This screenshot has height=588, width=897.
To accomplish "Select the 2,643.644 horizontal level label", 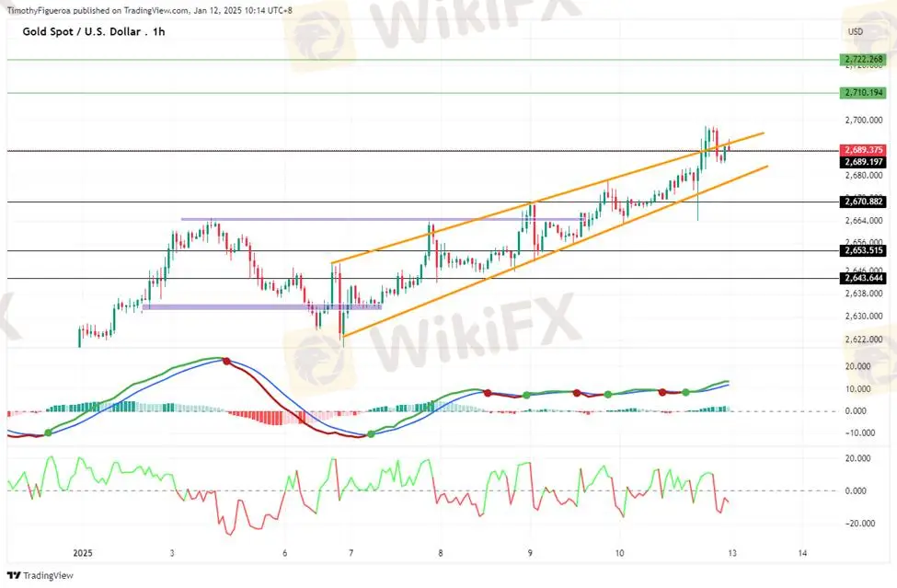I will (x=863, y=278).
